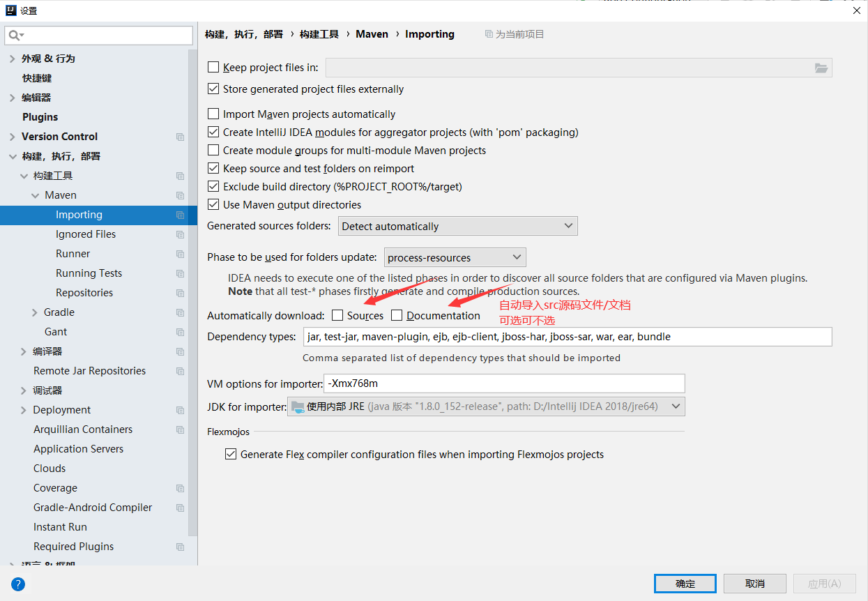The image size is (868, 601).
Task: Expand the 外观 & 行为 tree node
Action: (12, 59)
